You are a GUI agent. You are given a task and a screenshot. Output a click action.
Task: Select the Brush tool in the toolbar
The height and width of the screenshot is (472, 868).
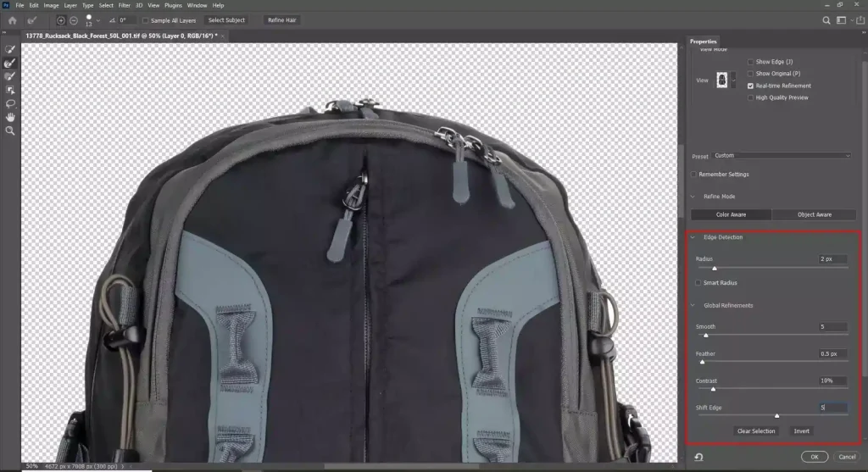(9, 76)
